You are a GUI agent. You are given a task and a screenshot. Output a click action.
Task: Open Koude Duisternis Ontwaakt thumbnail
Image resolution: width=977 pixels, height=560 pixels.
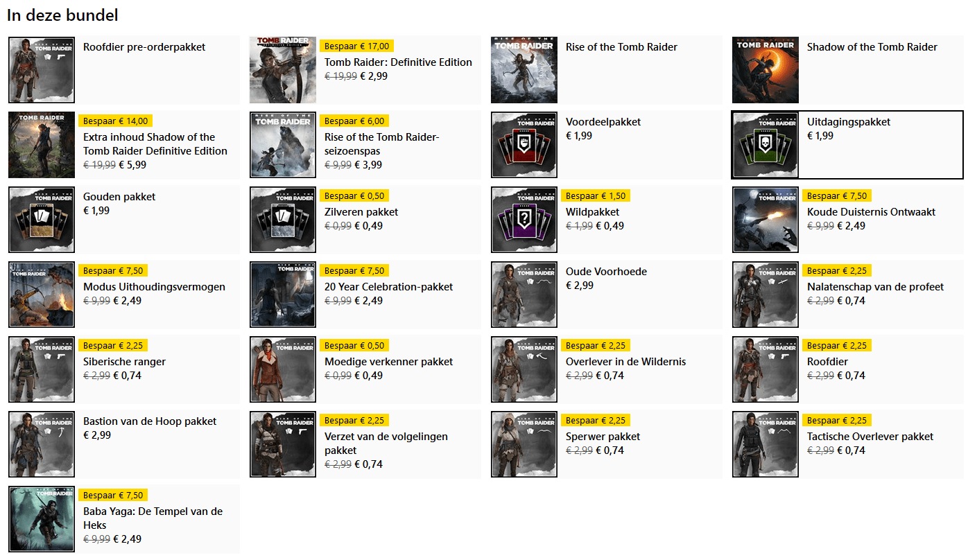point(766,220)
